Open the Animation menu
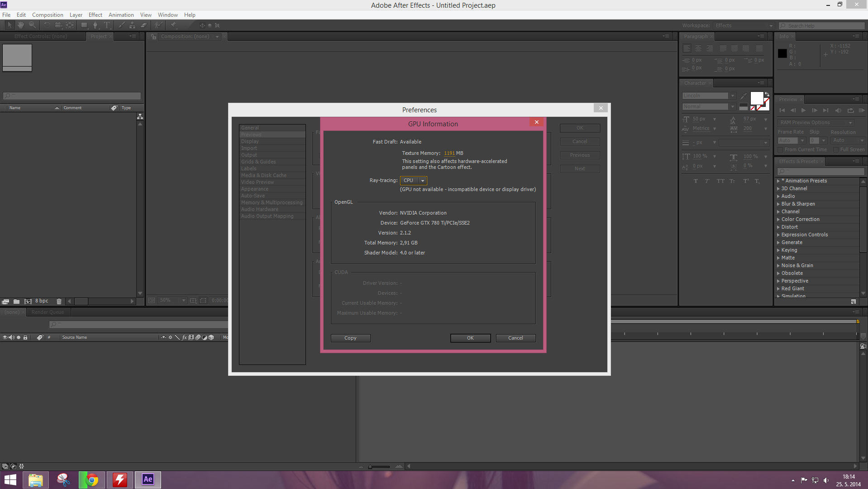The height and width of the screenshot is (489, 868). click(x=121, y=15)
